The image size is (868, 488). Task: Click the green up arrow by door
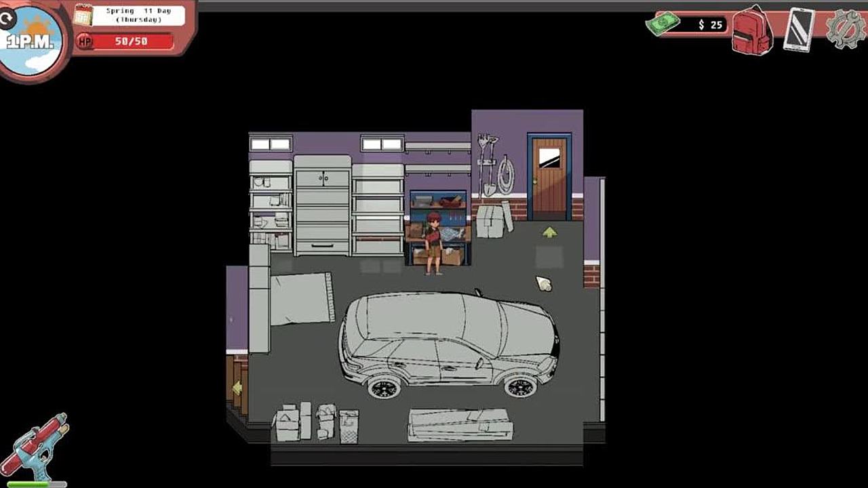pyautogui.click(x=549, y=232)
